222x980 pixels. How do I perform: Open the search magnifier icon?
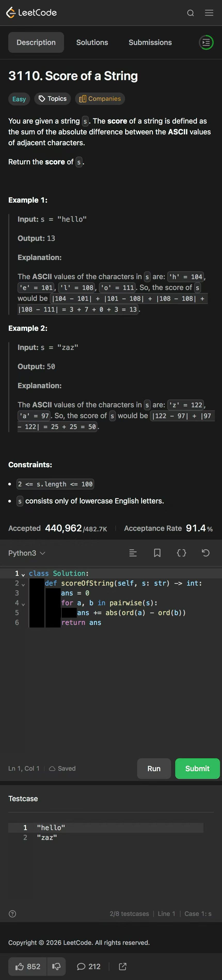(x=191, y=13)
